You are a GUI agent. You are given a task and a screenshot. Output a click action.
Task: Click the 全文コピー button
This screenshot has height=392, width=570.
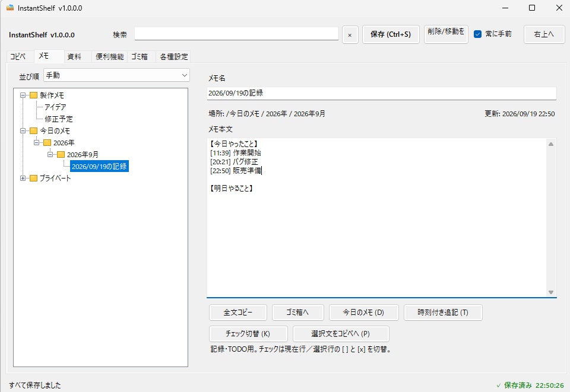pos(238,313)
